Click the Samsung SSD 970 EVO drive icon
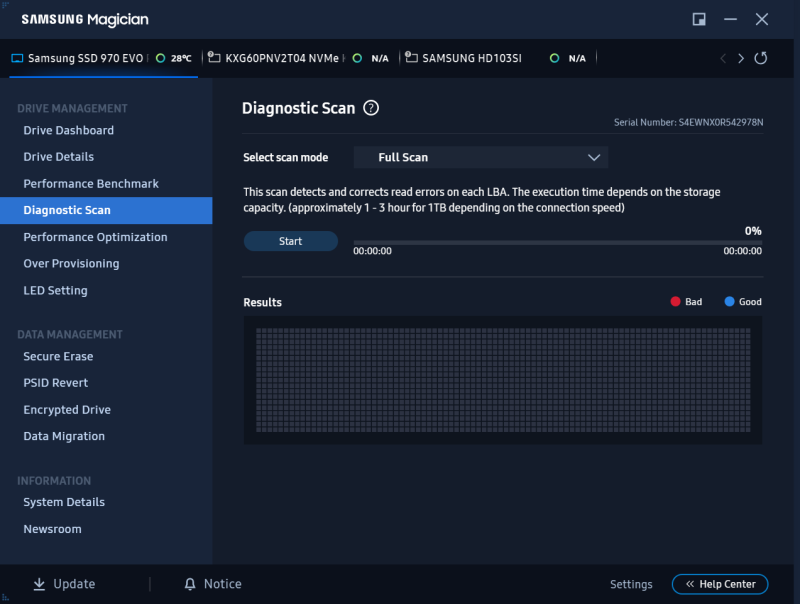This screenshot has height=604, width=800. point(17,58)
